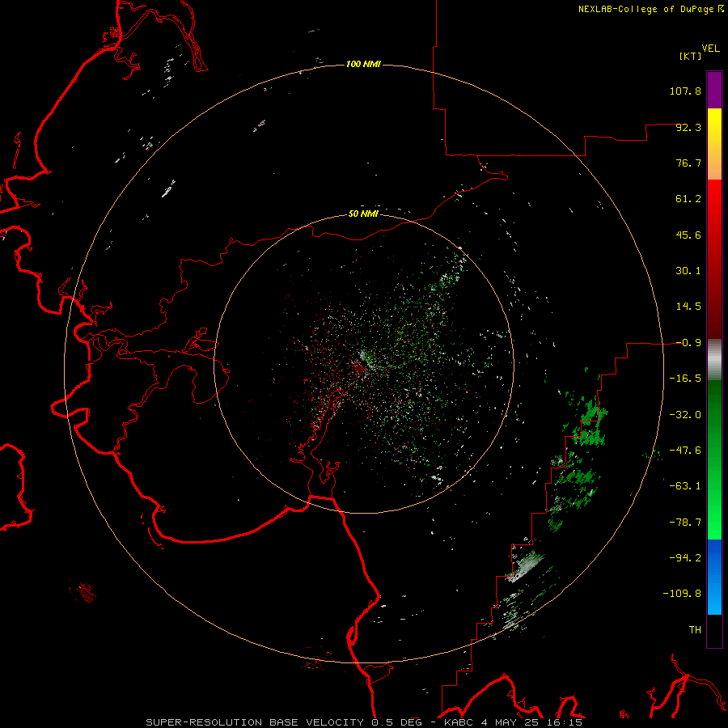The width and height of the screenshot is (728, 728).
Task: Click the -16.5 velocity scale value
Action: click(x=685, y=379)
